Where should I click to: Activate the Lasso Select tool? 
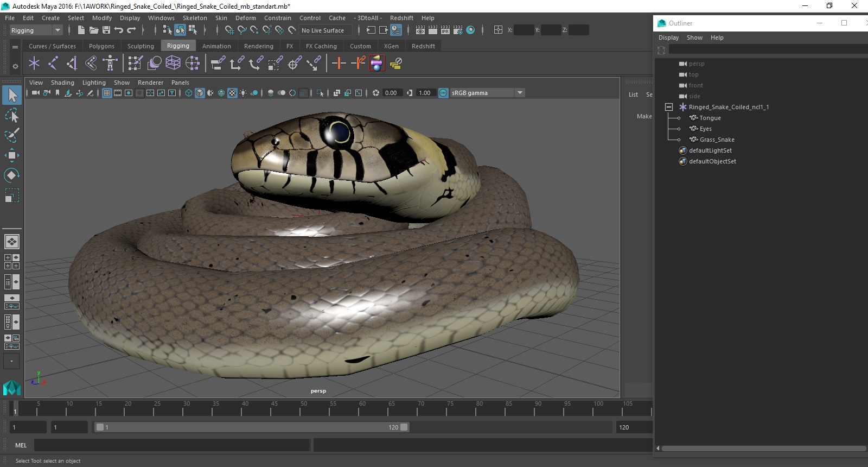pos(11,115)
